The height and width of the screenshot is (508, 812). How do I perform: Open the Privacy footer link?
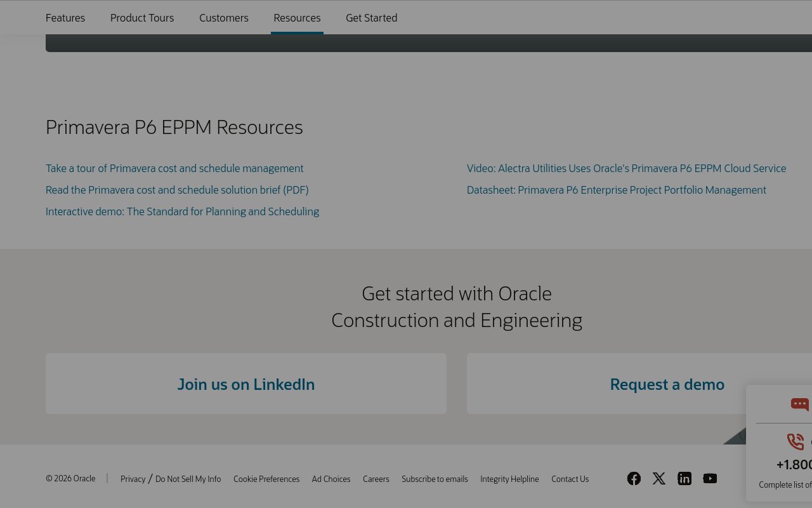(133, 479)
